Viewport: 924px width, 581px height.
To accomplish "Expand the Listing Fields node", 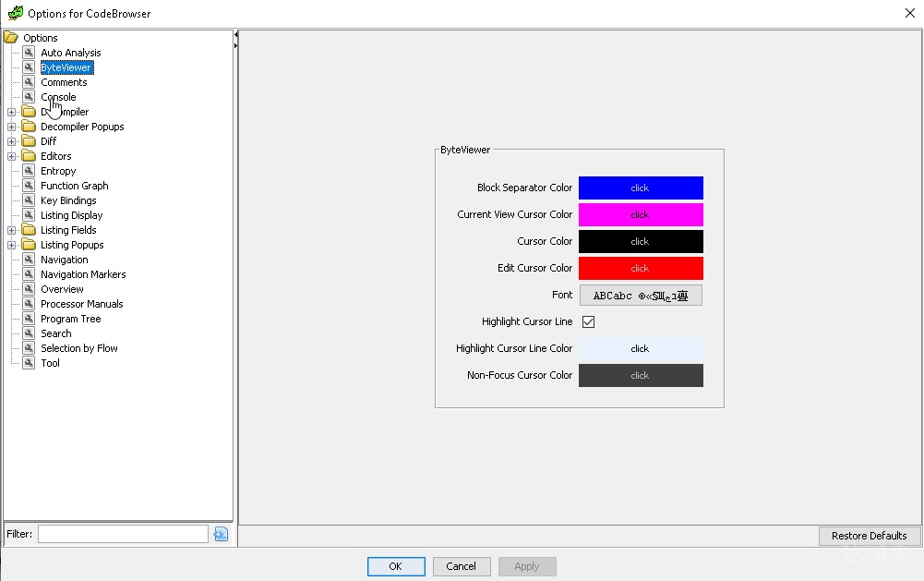I will (x=11, y=229).
